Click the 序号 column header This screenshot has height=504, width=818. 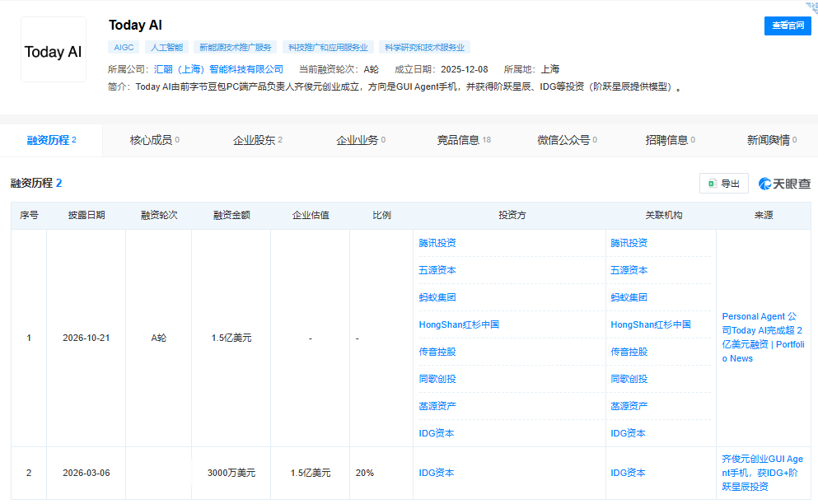pyautogui.click(x=29, y=215)
